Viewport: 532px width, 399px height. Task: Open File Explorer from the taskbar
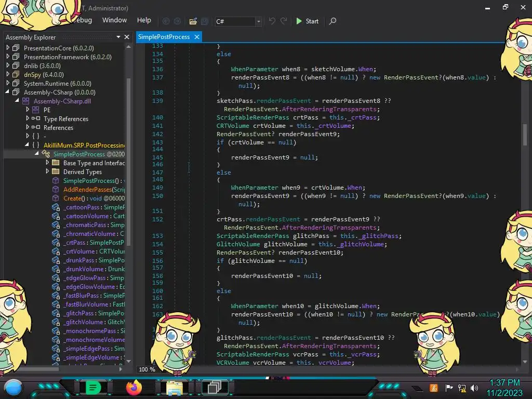[x=175, y=388]
